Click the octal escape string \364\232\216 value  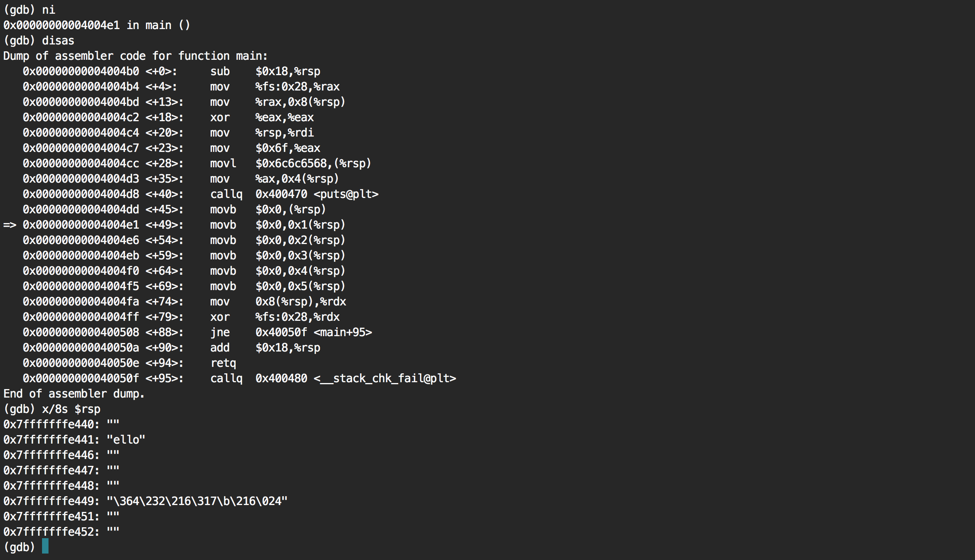click(197, 501)
